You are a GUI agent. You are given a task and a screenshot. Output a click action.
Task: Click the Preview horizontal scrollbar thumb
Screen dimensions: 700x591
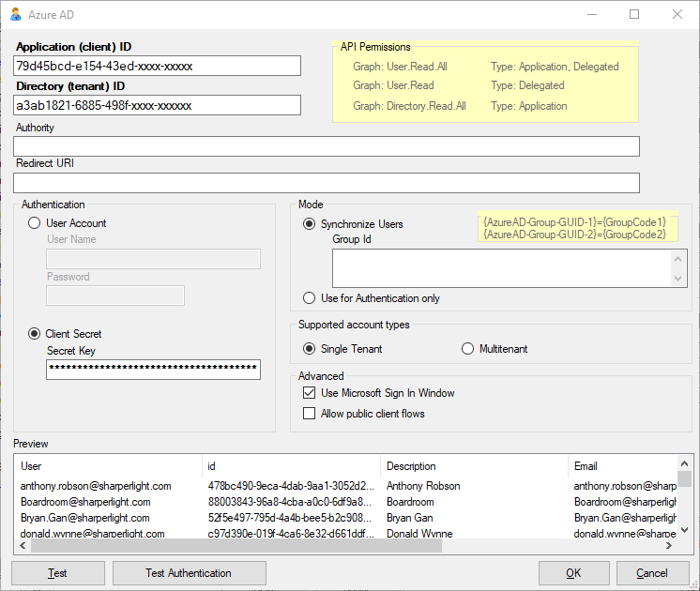[x=236, y=545]
